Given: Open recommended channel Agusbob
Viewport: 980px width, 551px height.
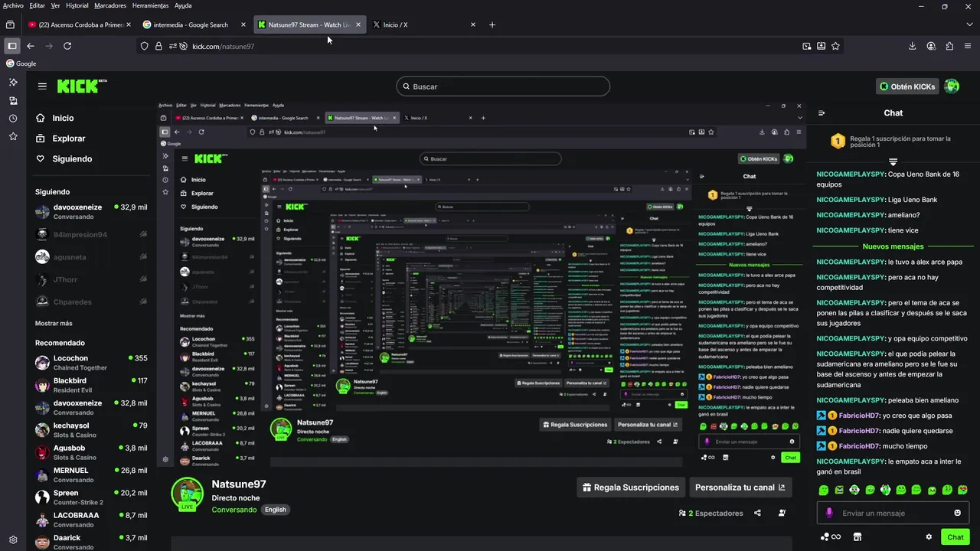Looking at the screenshot, I should click(90, 452).
